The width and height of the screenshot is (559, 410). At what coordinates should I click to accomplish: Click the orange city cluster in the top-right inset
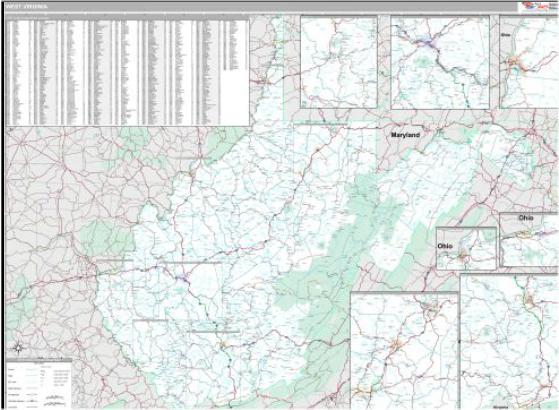click(x=514, y=63)
